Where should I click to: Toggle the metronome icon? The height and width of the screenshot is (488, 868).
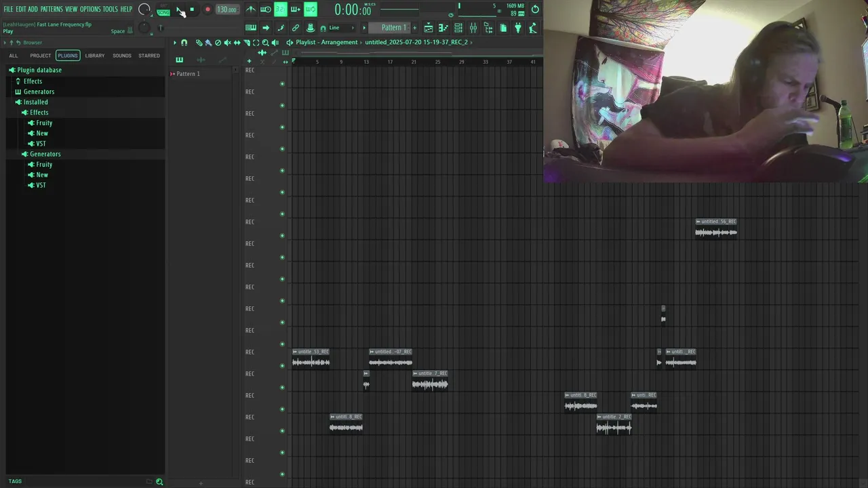point(250,9)
